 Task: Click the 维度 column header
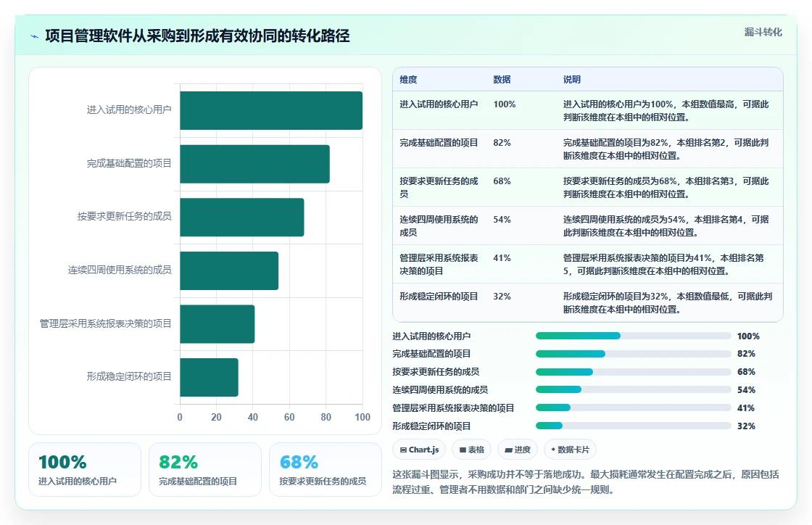point(408,80)
